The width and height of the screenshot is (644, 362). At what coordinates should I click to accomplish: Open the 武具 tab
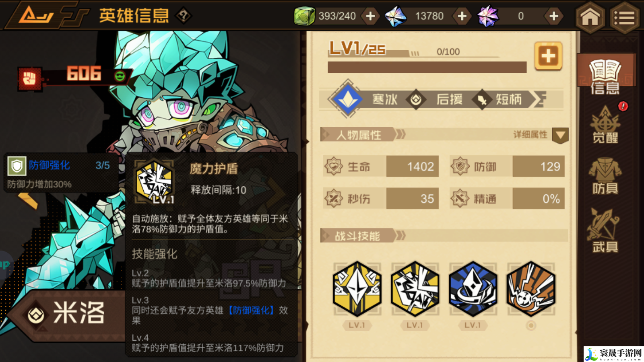pos(605,231)
